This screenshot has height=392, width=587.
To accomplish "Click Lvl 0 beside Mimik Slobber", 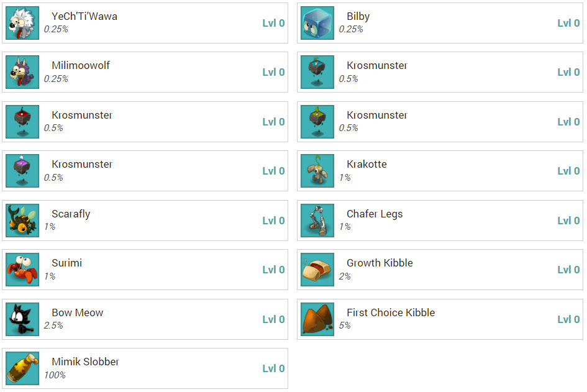I will pyautogui.click(x=273, y=368).
